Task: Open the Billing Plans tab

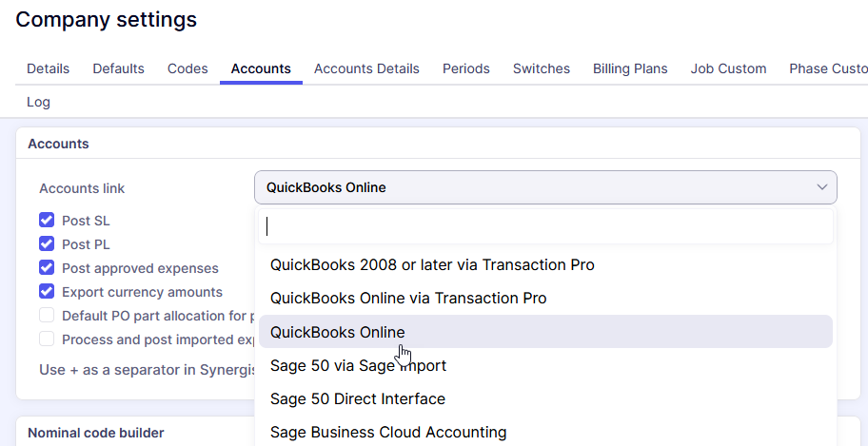Action: [630, 68]
